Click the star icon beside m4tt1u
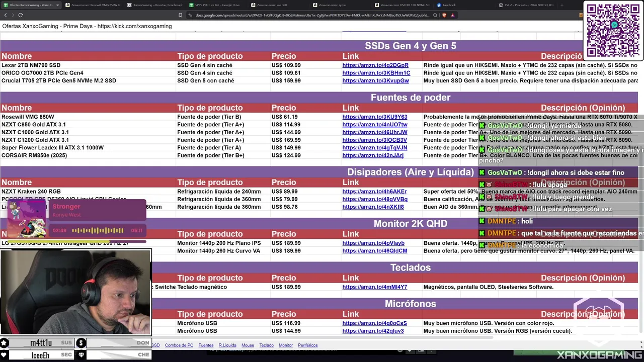Viewport: 644px width, 362px height. point(4,343)
